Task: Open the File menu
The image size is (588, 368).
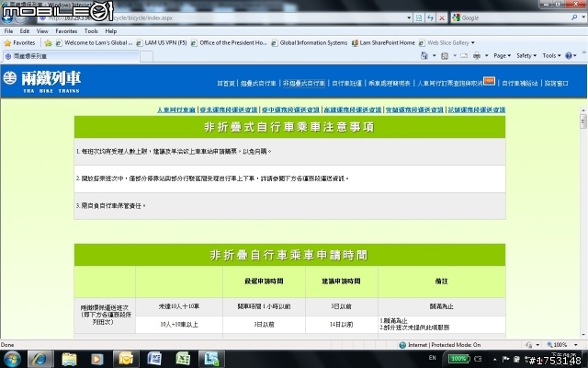Action: click(8, 31)
